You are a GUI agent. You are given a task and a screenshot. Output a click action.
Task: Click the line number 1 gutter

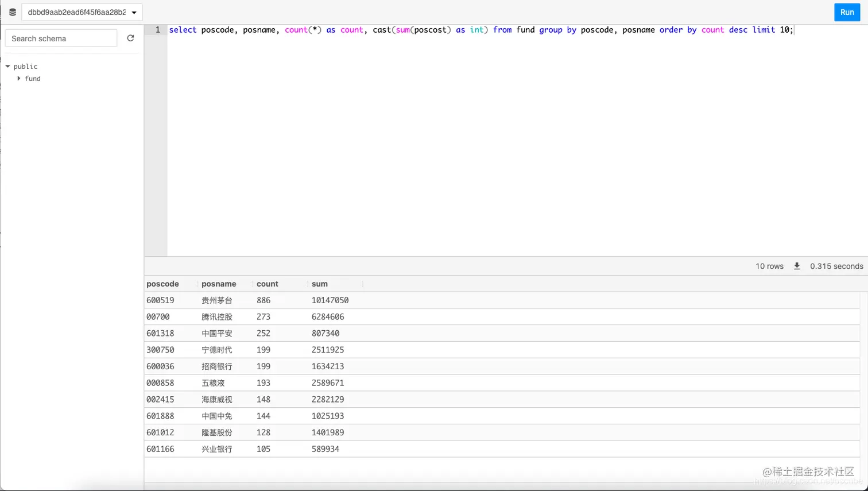pos(158,30)
